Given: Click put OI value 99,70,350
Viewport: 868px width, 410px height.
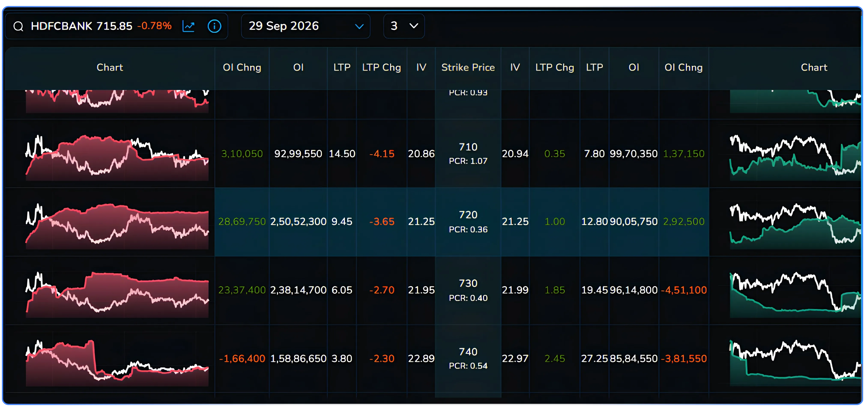Looking at the screenshot, I should click(x=633, y=154).
